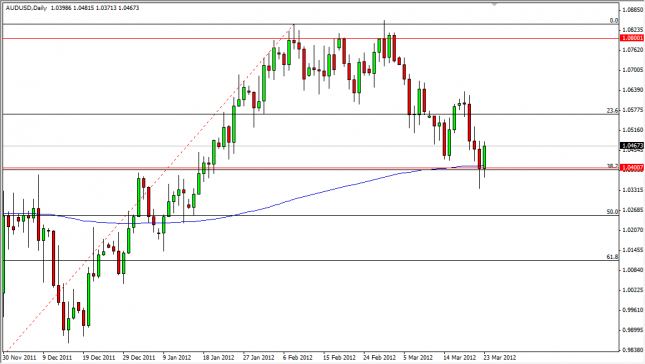Click the 0.98380 price axis label

tap(633, 350)
